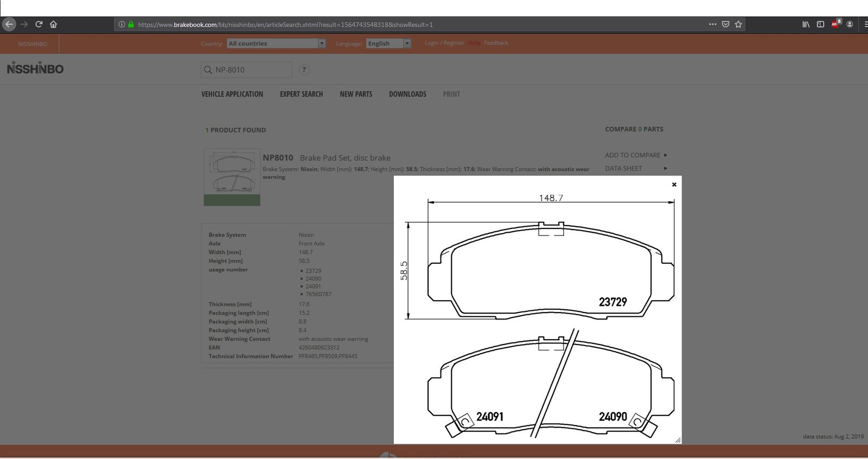Click the Front Axle value

point(311,244)
